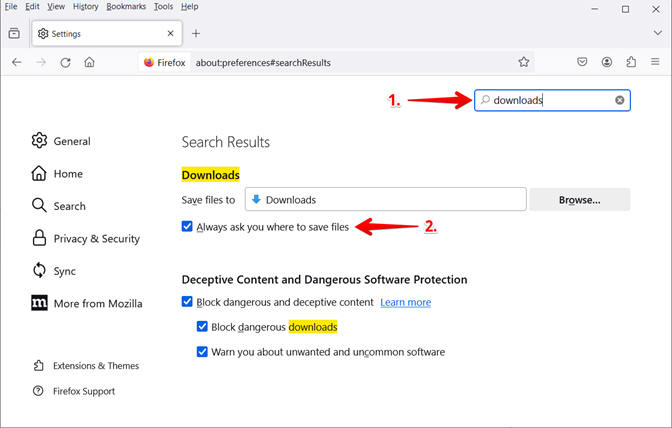The height and width of the screenshot is (428, 672).
Task: Toggle Block dangerous and deceptive content
Action: pyautogui.click(x=187, y=302)
